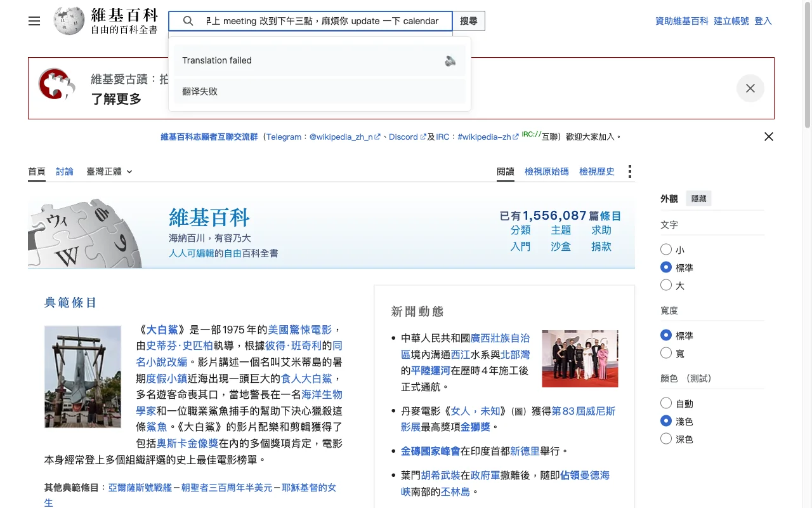Screen dimensions: 812x508
Task: Open the 大白鯊 featured article link
Action: click(162, 330)
